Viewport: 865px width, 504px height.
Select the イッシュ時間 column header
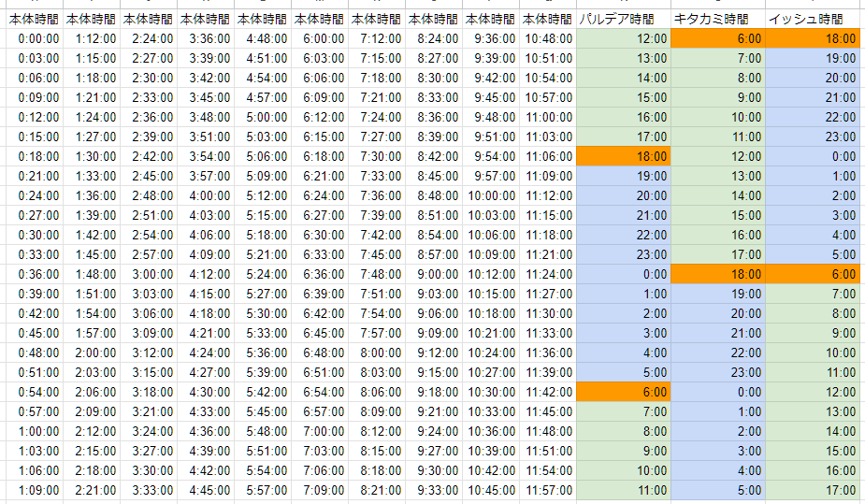click(x=815, y=20)
